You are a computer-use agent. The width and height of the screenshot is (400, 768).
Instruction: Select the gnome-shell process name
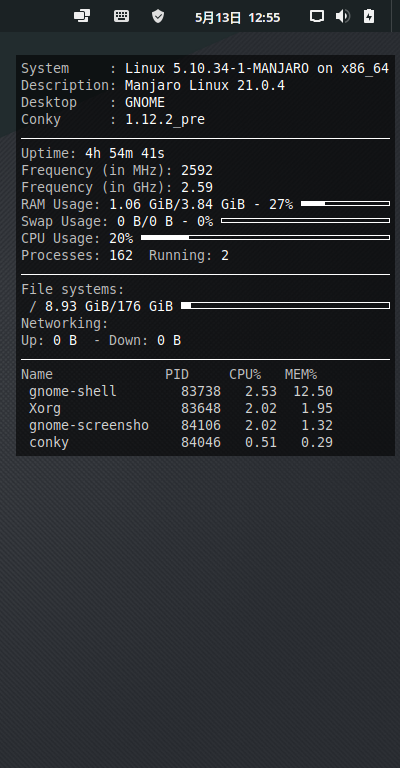click(x=73, y=392)
